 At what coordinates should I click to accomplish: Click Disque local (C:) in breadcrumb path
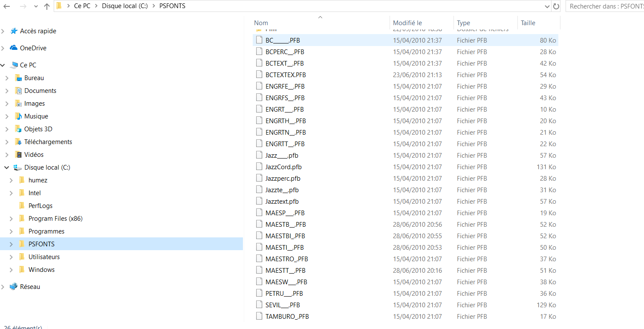click(124, 6)
